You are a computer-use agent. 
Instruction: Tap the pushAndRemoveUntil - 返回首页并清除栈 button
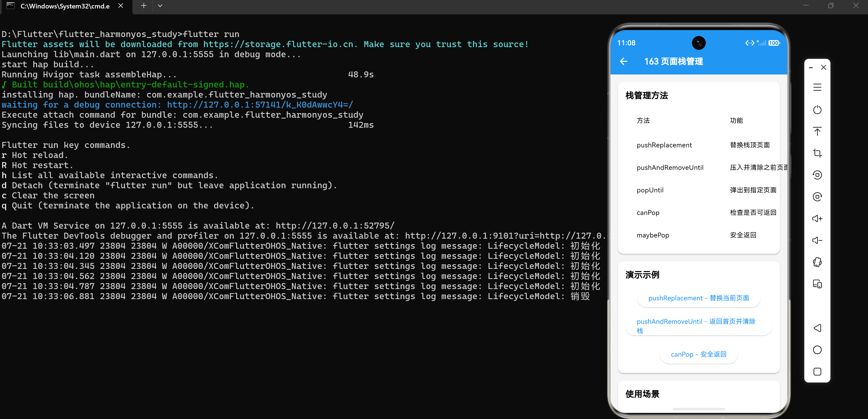(x=698, y=326)
